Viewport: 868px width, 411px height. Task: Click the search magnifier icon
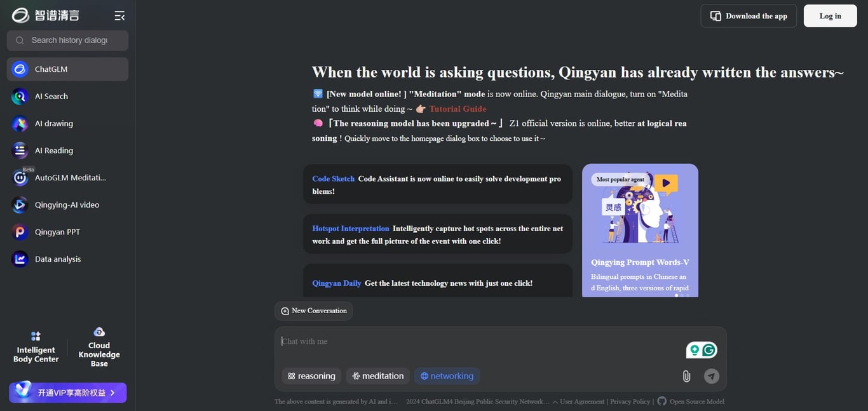coord(20,40)
